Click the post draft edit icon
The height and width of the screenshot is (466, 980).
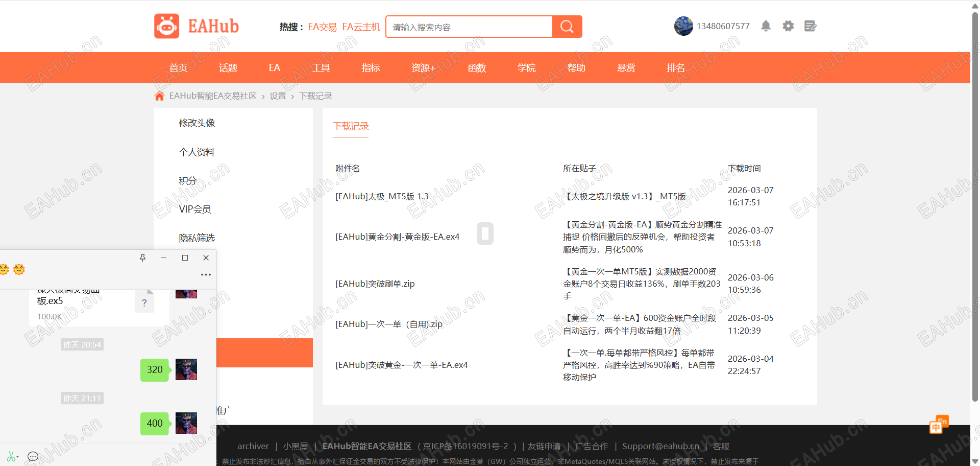[x=810, y=26]
